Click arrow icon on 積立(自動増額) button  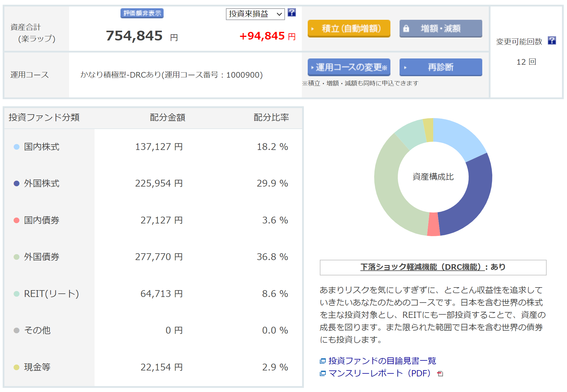click(312, 29)
